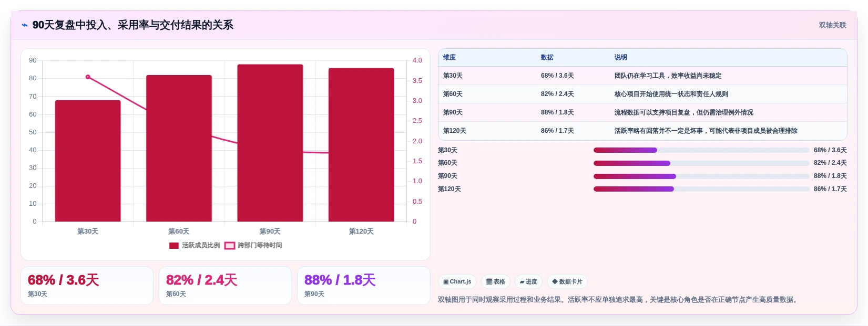Click the 第30天 x-axis label
Viewport: 868px width, 326px height.
point(88,232)
